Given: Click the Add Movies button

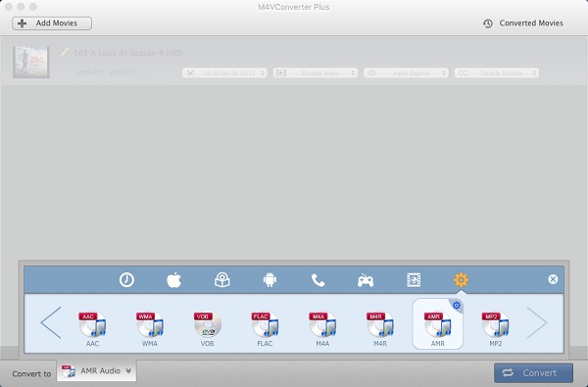Looking at the screenshot, I should (x=52, y=24).
